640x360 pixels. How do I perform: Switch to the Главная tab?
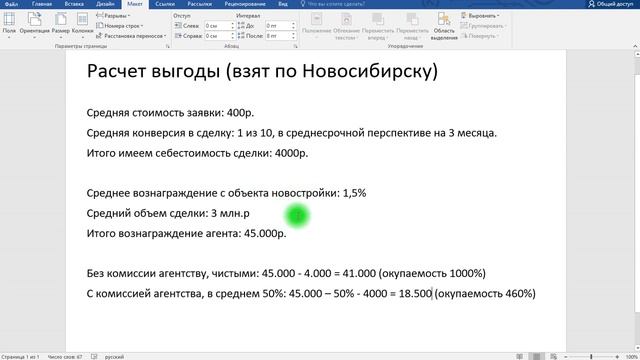pos(42,4)
